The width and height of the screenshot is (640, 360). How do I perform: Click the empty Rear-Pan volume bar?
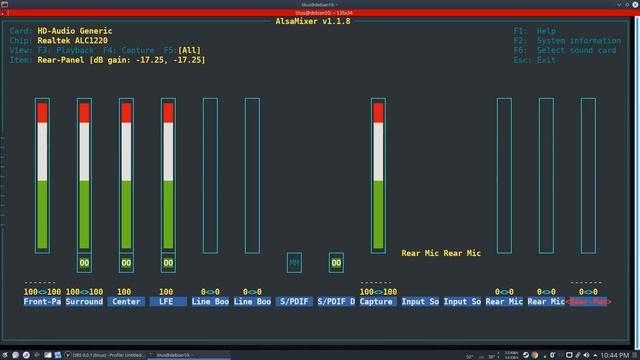tap(588, 176)
